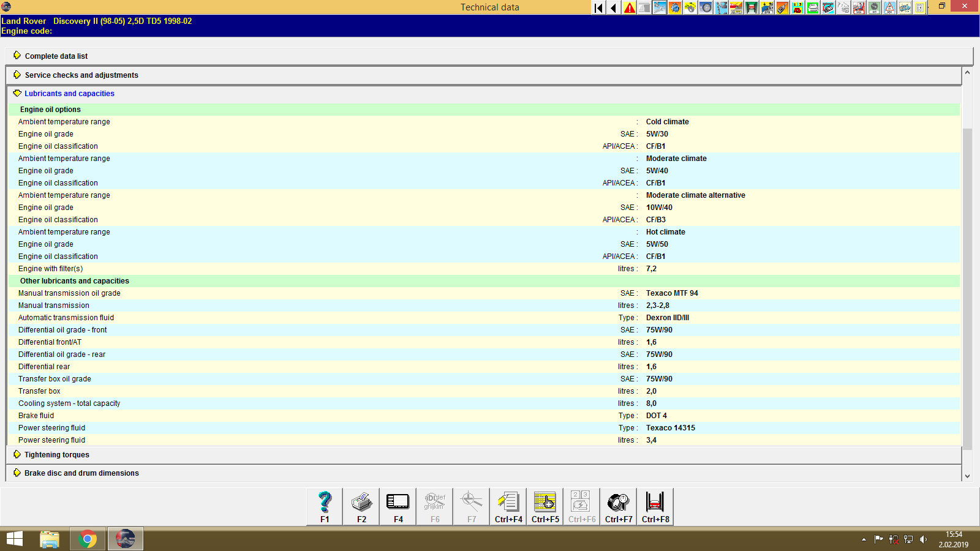Collapse the Lubricants and capacities section

(69, 93)
